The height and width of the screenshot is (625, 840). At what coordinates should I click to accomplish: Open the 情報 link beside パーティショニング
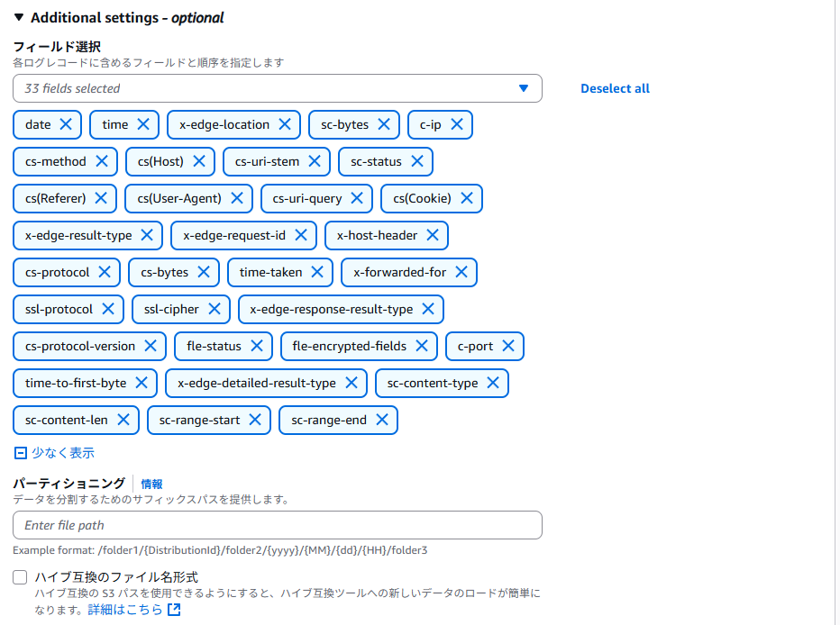tap(151, 484)
